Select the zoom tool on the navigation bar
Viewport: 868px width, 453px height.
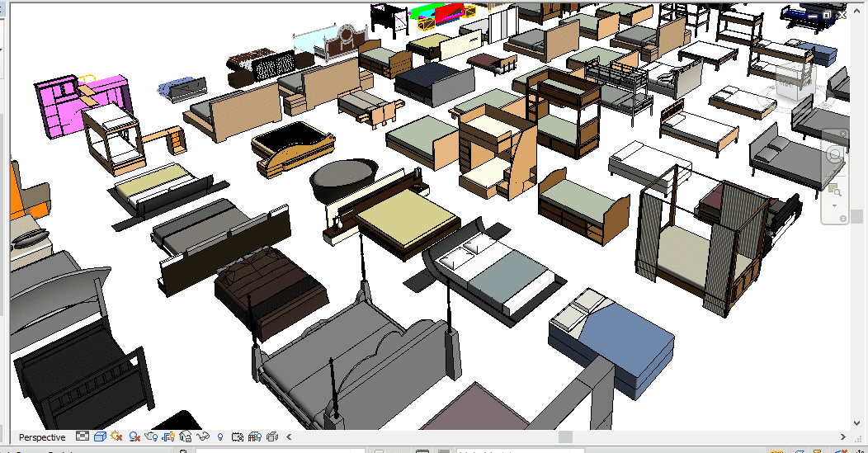click(835, 190)
